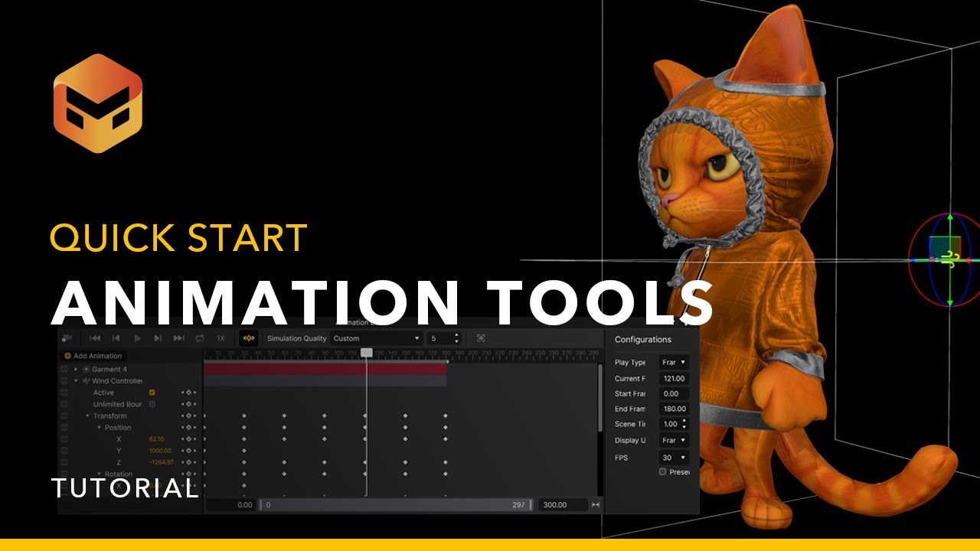The image size is (980, 551).
Task: Collapse the Rotation group
Action: coord(100,474)
